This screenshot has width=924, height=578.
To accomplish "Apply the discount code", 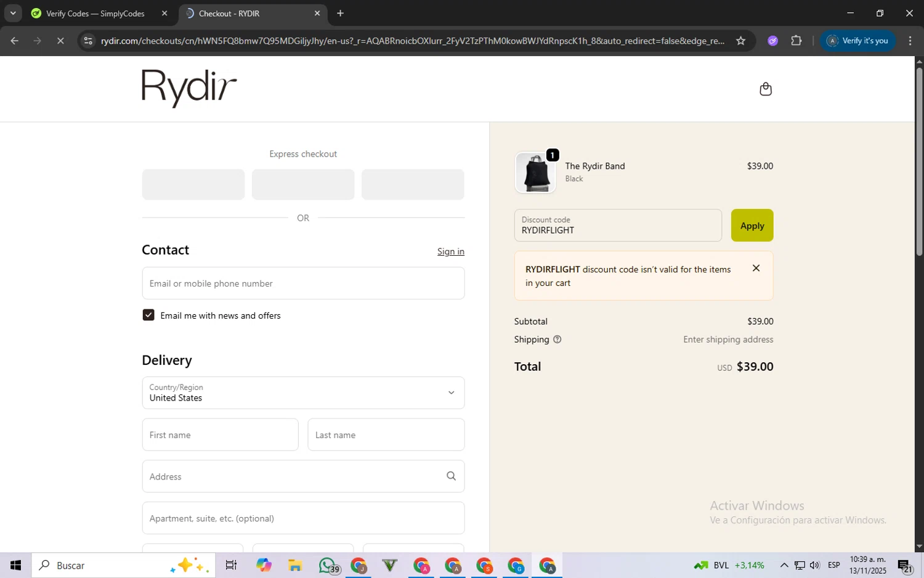I will pos(752,226).
